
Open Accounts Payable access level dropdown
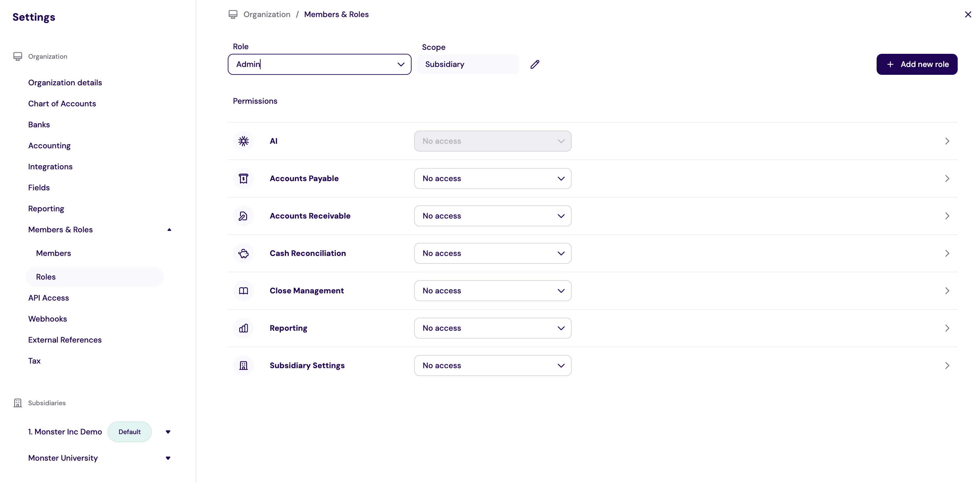pyautogui.click(x=492, y=178)
